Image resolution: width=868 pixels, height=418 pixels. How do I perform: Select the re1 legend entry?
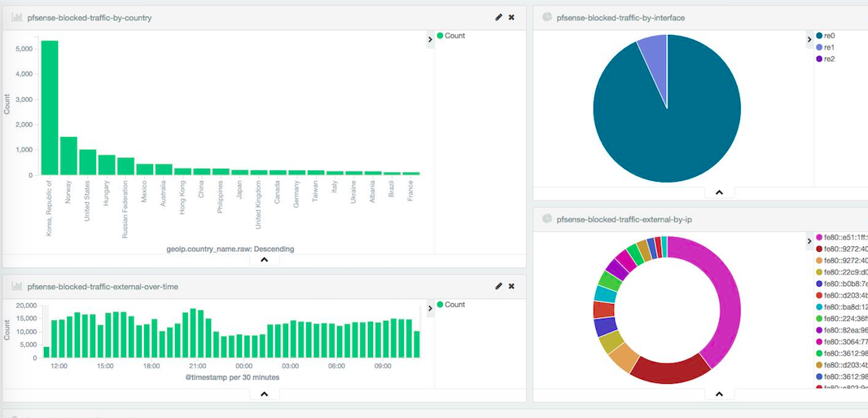825,47
